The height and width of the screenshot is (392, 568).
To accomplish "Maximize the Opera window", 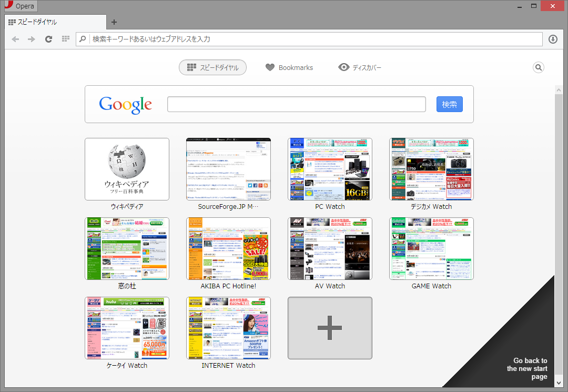I will click(x=534, y=6).
